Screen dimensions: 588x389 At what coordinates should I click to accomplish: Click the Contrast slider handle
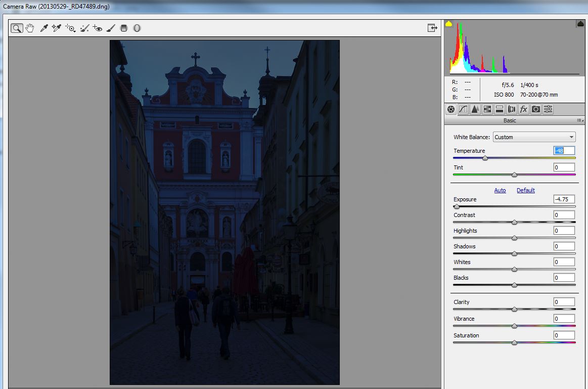[515, 222]
